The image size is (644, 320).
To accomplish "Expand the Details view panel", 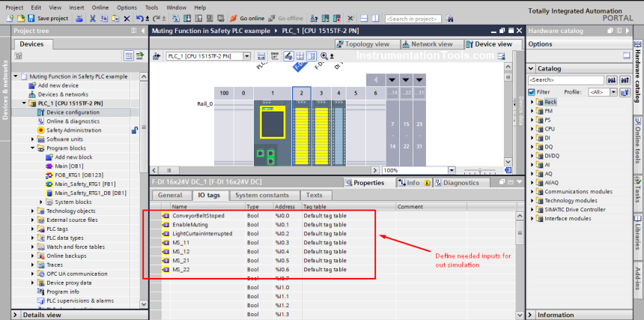I will click(16, 315).
